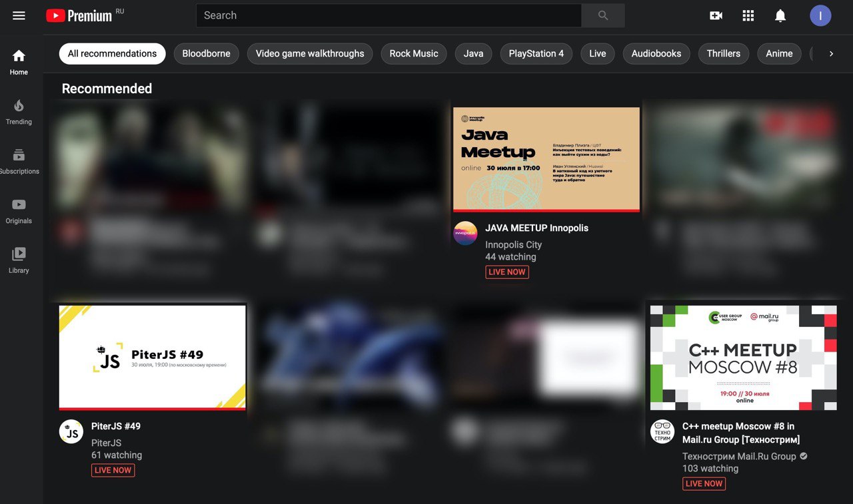Select the Video game walkthroughs chip

click(x=310, y=53)
